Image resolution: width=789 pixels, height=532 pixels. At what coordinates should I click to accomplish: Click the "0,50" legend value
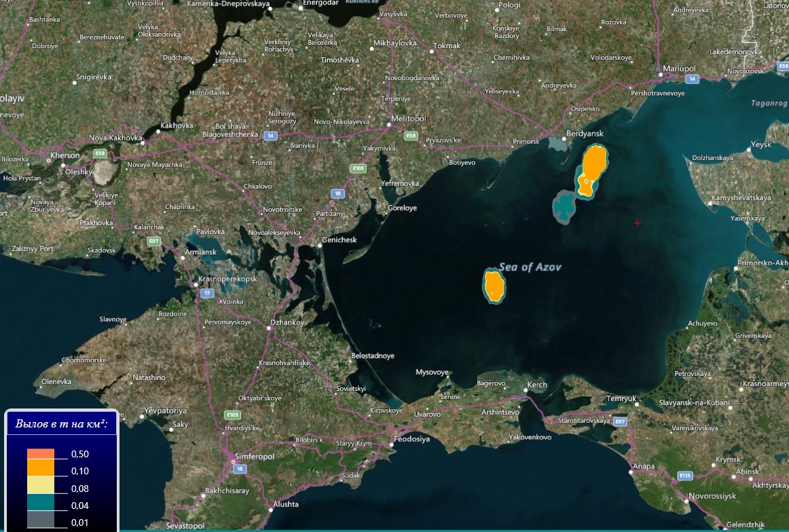[80, 454]
